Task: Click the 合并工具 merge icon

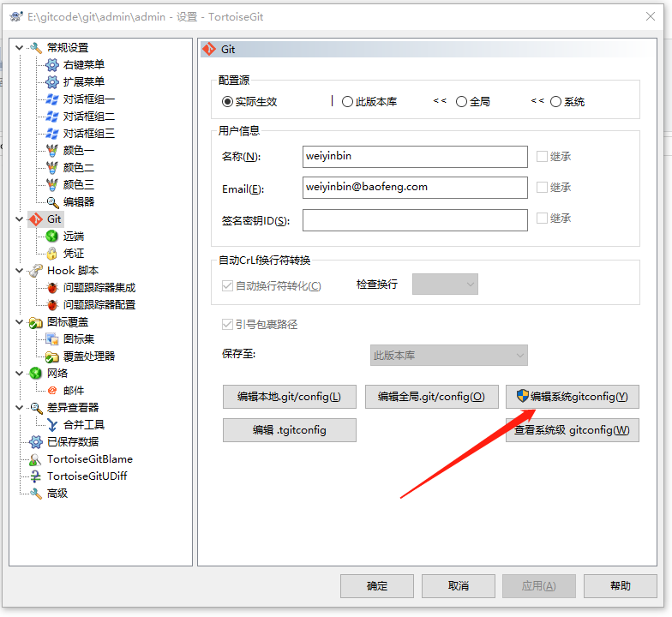Action: tap(52, 425)
